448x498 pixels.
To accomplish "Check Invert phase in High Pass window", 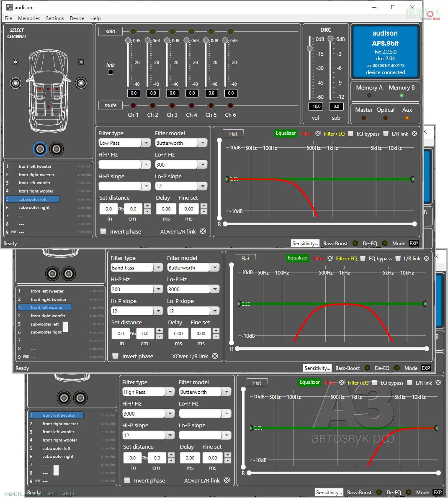I will coord(127,480).
